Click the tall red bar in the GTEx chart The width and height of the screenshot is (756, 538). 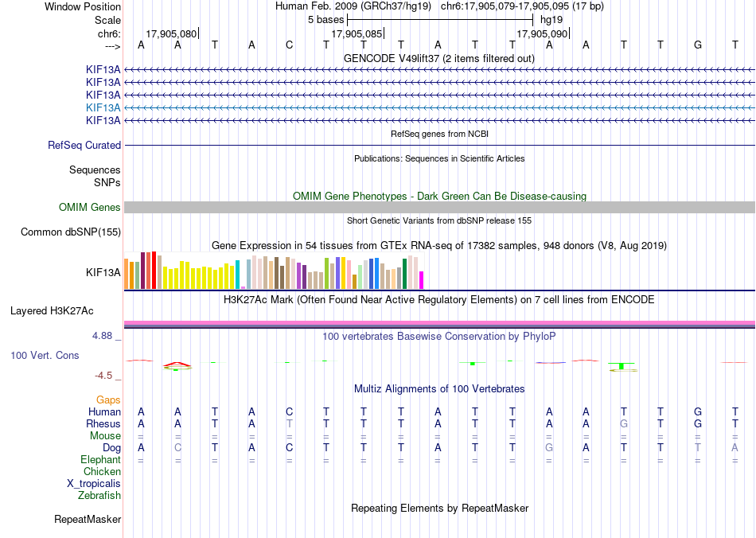point(154,270)
